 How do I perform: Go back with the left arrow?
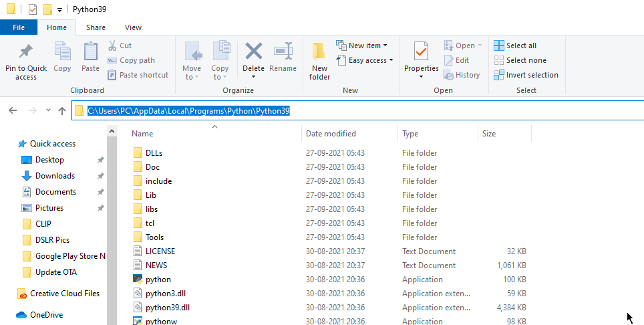point(13,110)
